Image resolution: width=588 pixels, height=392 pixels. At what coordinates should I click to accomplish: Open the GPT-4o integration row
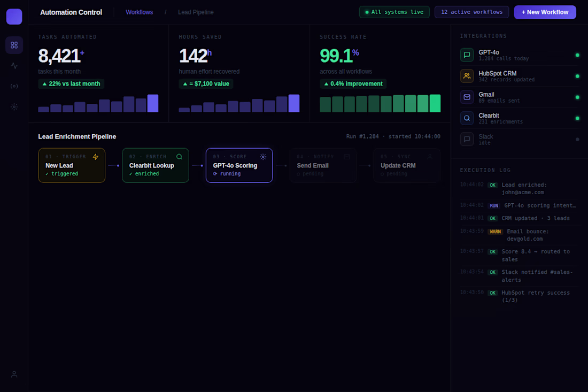[520, 55]
